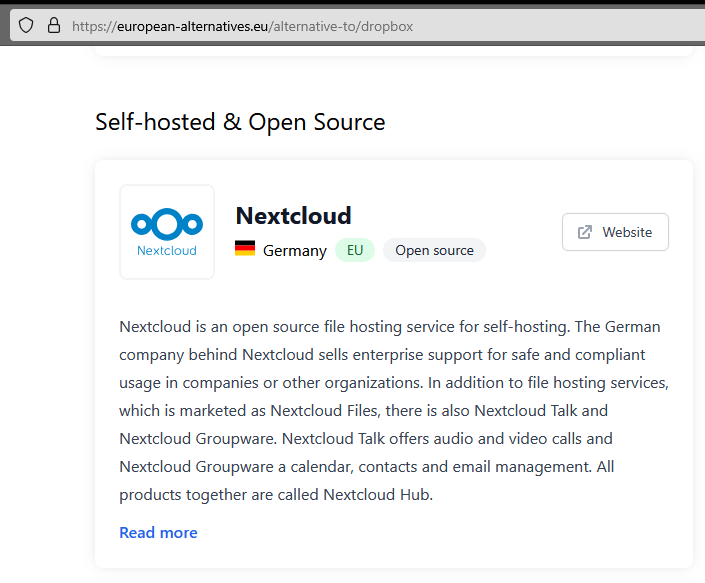
Task: Open the Read more link
Action: click(x=158, y=533)
